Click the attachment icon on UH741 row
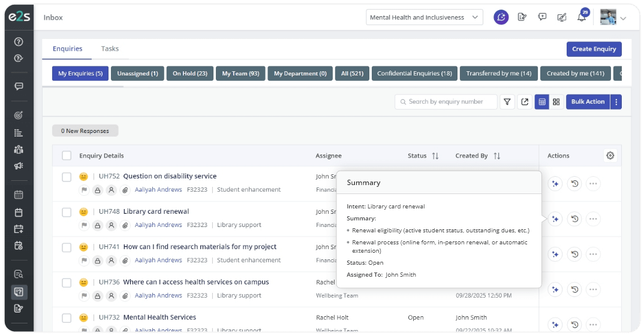 tap(125, 261)
